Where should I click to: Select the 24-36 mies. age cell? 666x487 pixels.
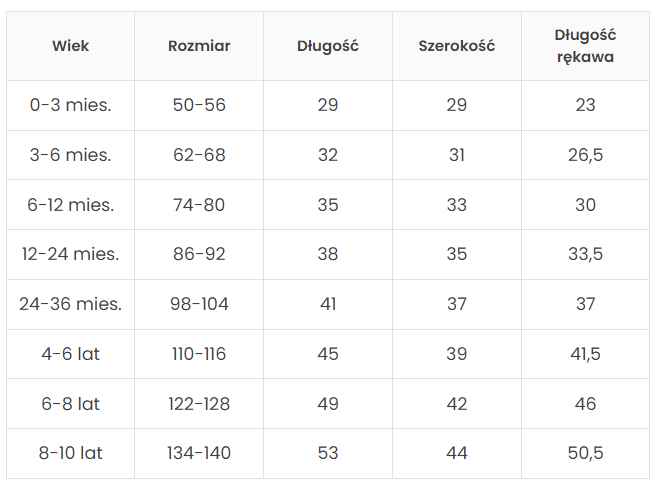click(71, 304)
